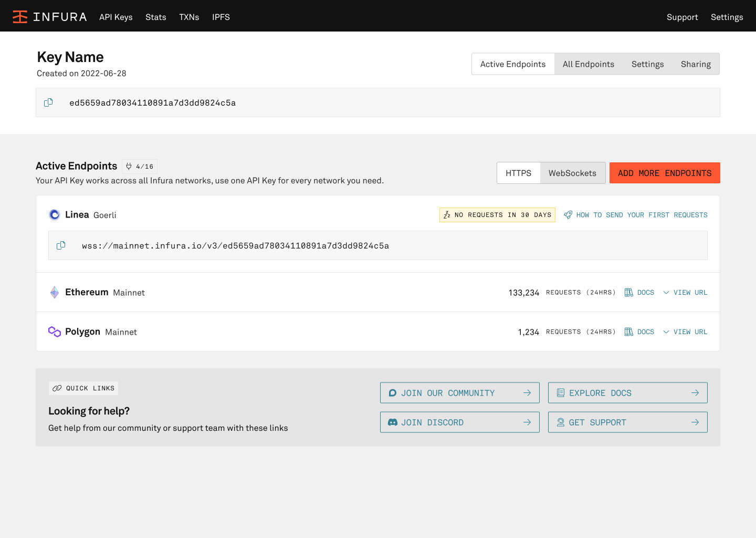756x538 pixels.
Task: Click the arrow on Join Our Community
Action: pos(527,393)
